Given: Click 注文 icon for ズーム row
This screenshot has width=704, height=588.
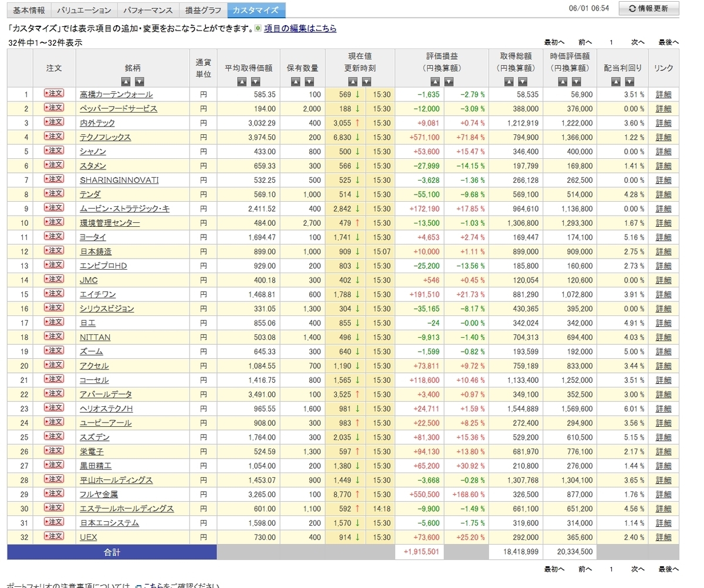Looking at the screenshot, I should pyautogui.click(x=54, y=351).
